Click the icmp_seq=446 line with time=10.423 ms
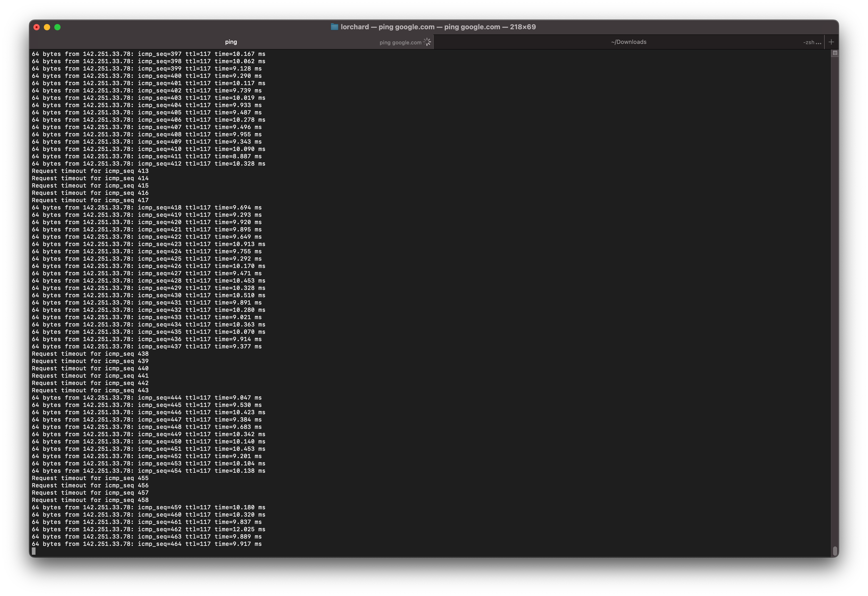 (x=148, y=412)
